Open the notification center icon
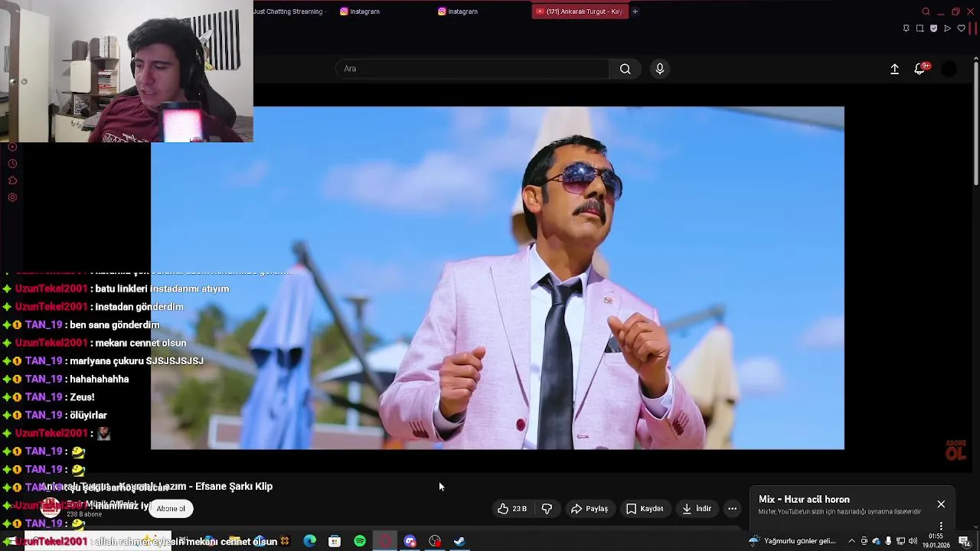The height and width of the screenshot is (551, 980). [964, 541]
